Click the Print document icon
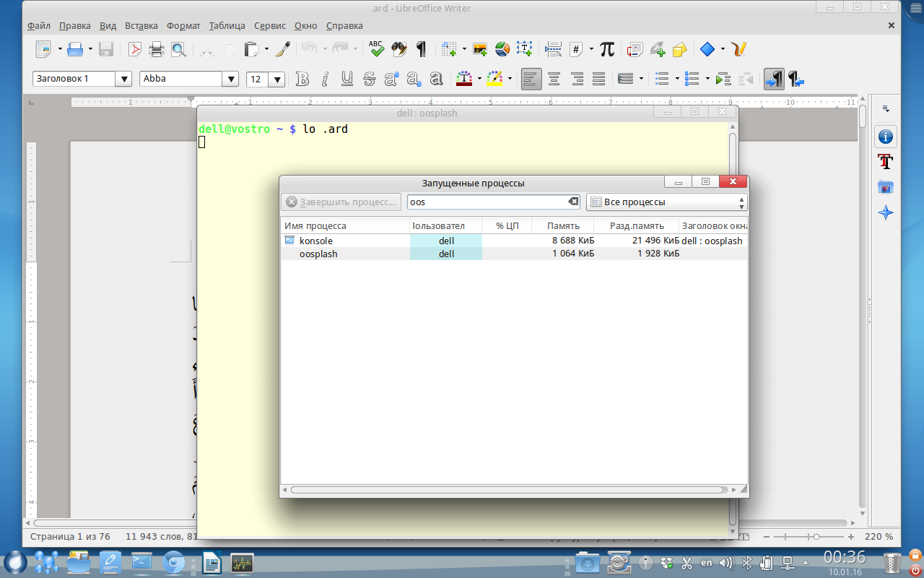 point(156,49)
